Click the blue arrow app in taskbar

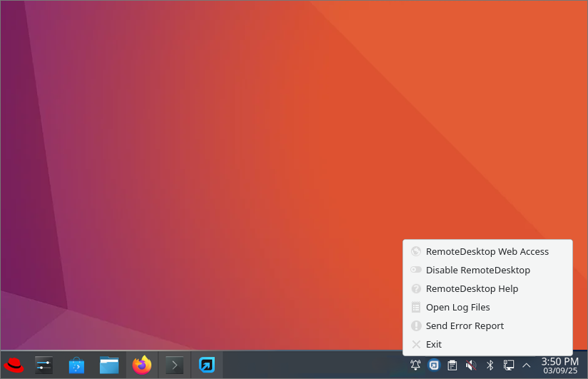(207, 365)
